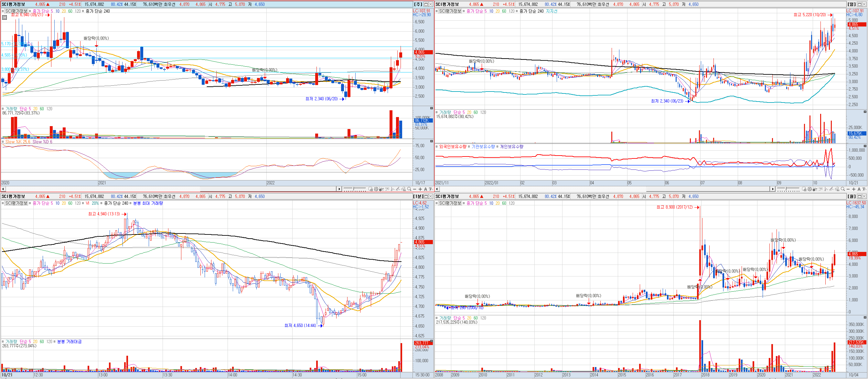
Task: Click the [주] weekly period label
Action: pos(418,4)
